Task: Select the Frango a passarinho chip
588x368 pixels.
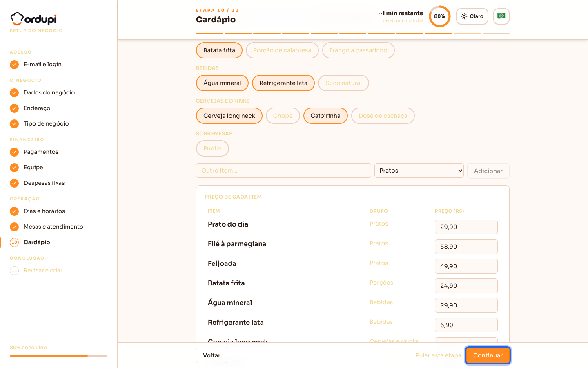Action: [x=359, y=50]
